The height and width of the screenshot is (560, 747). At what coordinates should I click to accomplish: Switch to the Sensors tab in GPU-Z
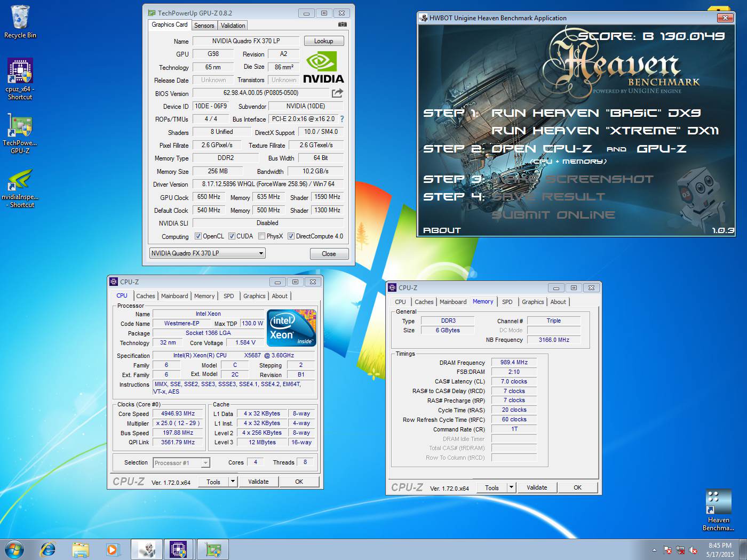click(x=204, y=26)
